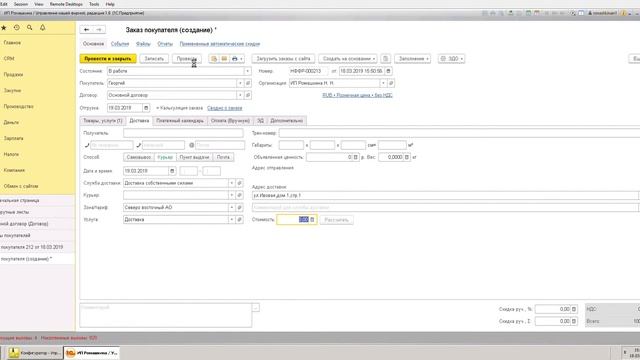Open RUB • Розничная цена • без НДС link
The height and width of the screenshot is (360, 640).
click(x=358, y=95)
